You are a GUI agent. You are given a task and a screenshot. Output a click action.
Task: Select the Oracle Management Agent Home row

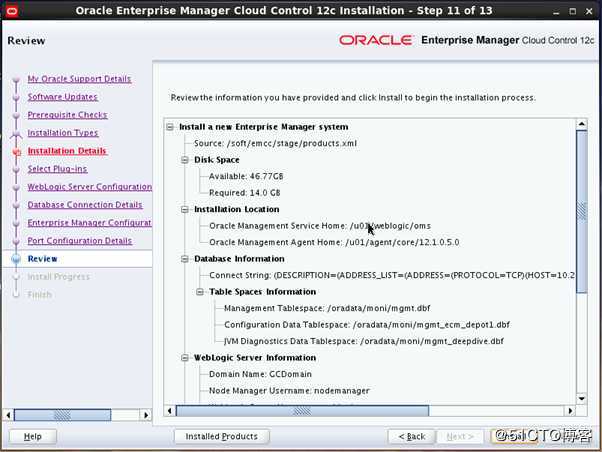click(334, 242)
